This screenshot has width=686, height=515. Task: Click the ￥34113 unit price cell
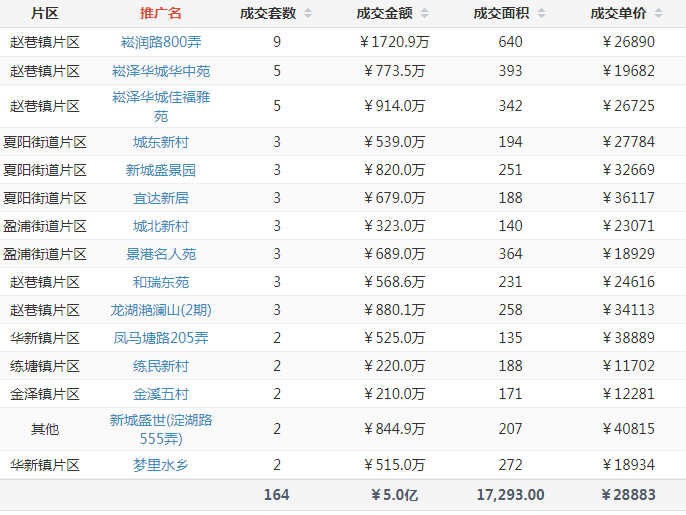(x=628, y=310)
